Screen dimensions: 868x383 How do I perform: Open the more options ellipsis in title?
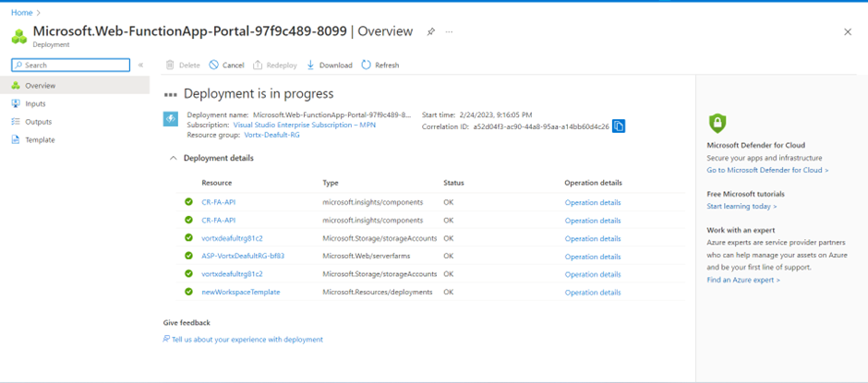pos(449,32)
